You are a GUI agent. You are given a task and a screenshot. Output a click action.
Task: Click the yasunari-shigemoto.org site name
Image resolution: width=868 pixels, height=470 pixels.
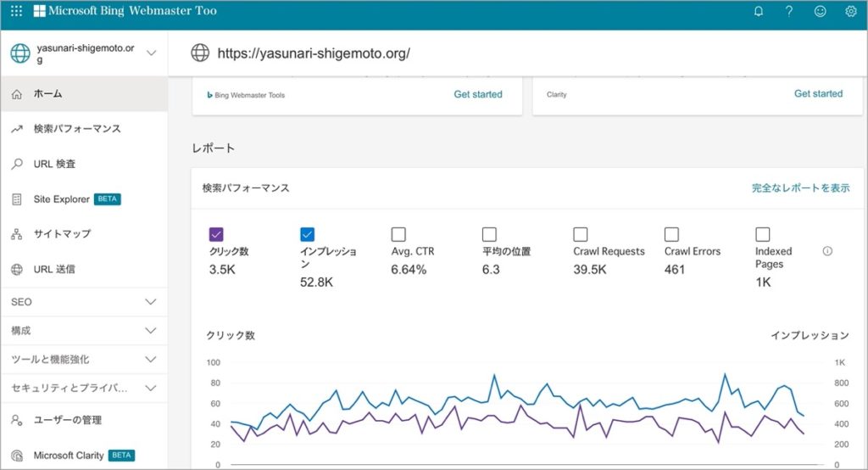click(86, 53)
